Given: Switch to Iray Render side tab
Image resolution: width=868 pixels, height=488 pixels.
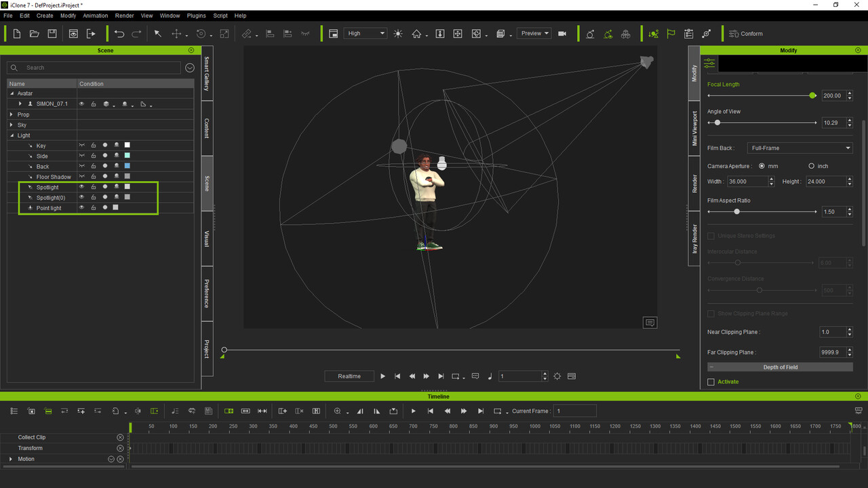Looking at the screenshot, I should [x=694, y=239].
